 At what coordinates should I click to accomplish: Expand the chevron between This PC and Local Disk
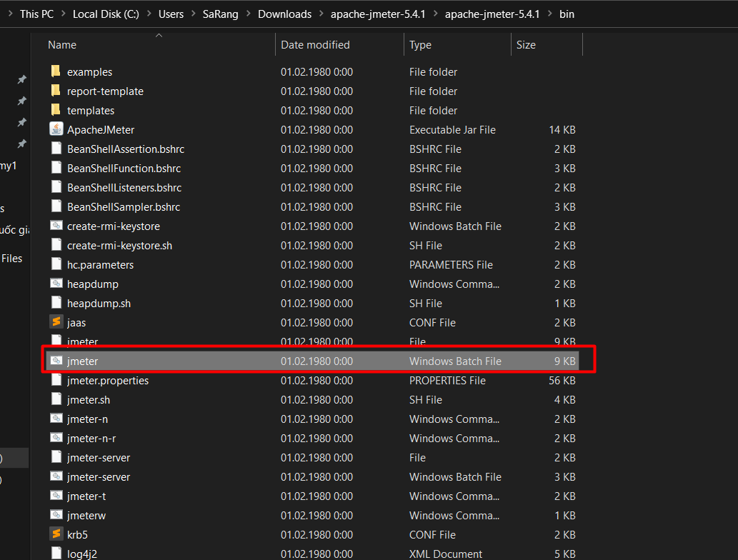63,14
